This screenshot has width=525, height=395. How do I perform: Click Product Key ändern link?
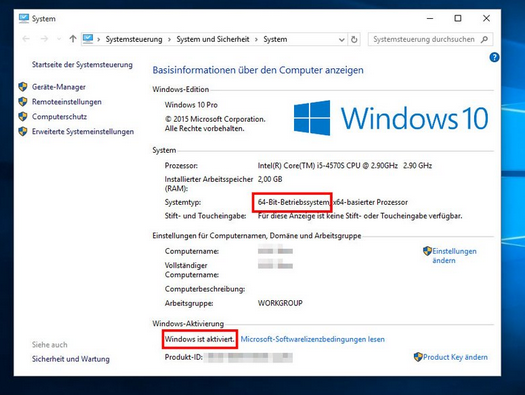point(455,357)
